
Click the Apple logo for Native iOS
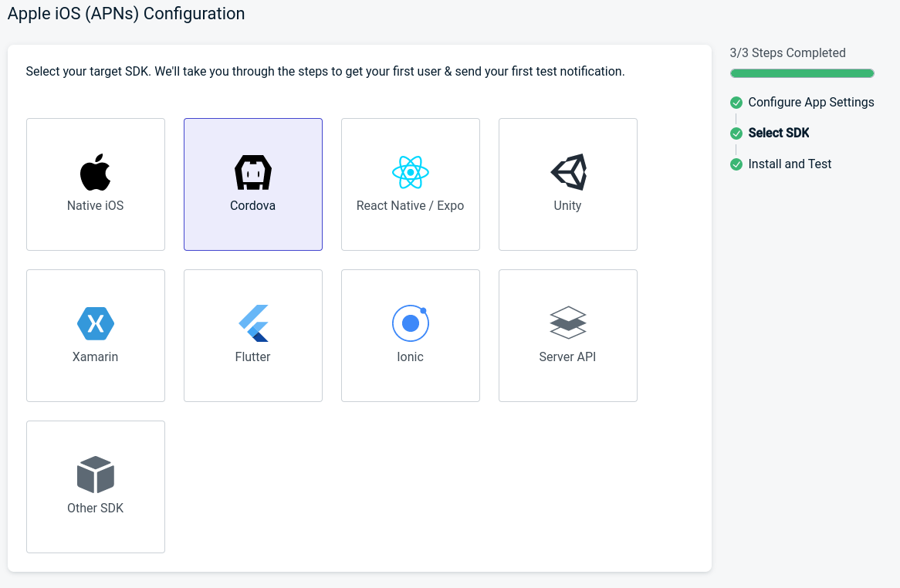[x=95, y=172]
